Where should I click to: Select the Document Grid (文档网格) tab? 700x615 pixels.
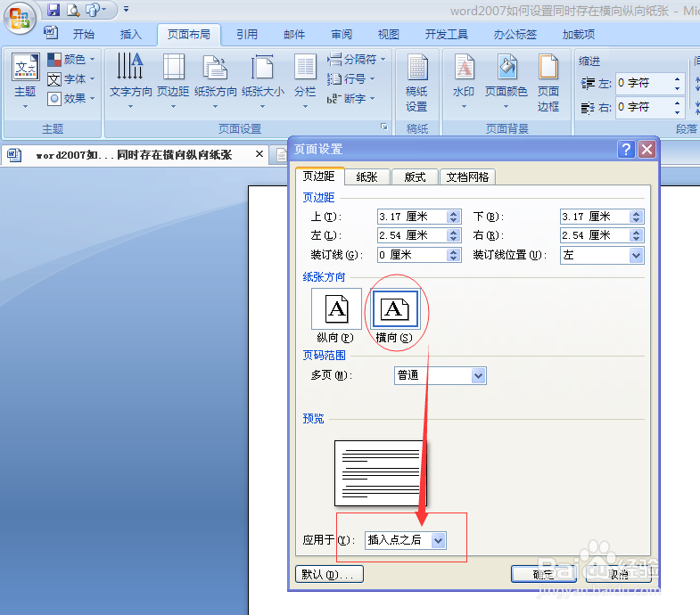tap(467, 177)
